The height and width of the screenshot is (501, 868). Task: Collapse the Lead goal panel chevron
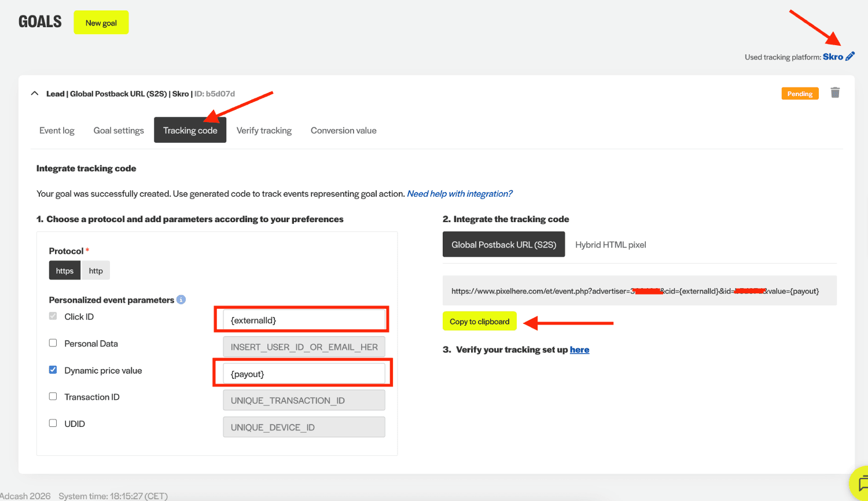(35, 93)
